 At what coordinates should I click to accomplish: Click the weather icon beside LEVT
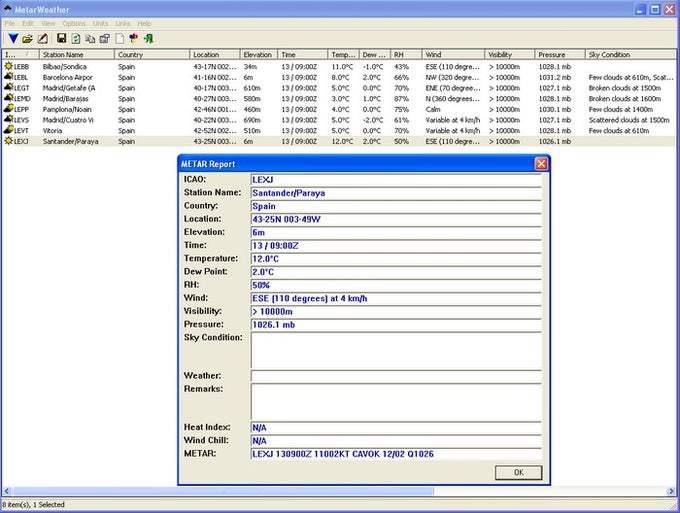8,130
